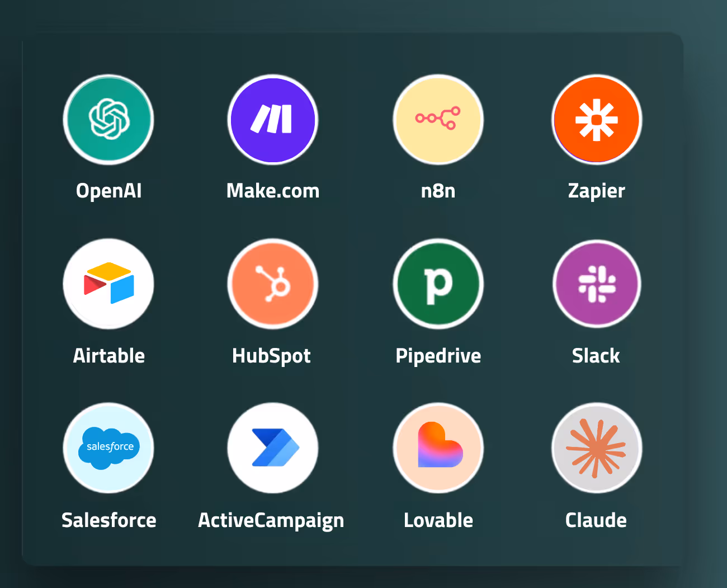Screen dimensions: 727x588
Task: Select the Salesforce cloud icon
Action: tap(108, 448)
